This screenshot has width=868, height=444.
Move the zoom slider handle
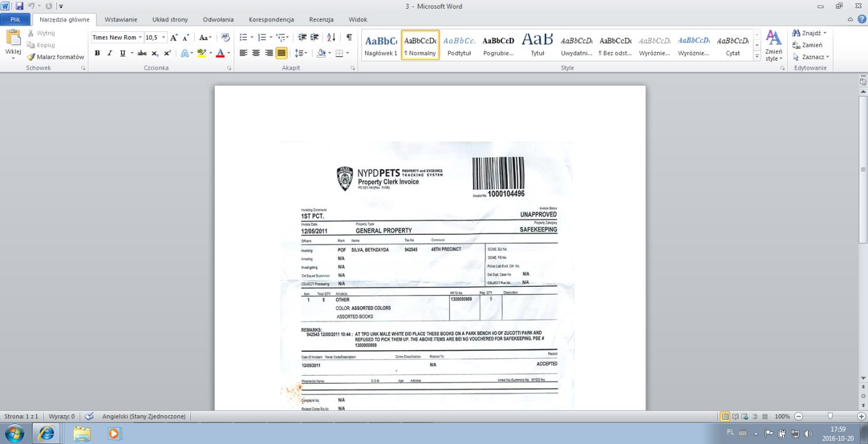pyautogui.click(x=830, y=416)
